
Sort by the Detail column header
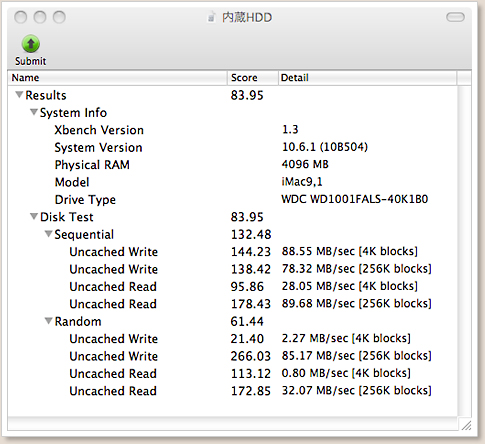367,78
